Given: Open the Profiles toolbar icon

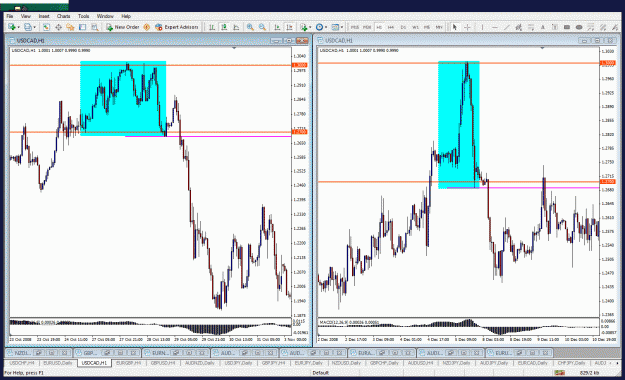Looking at the screenshot, I should coord(27,27).
